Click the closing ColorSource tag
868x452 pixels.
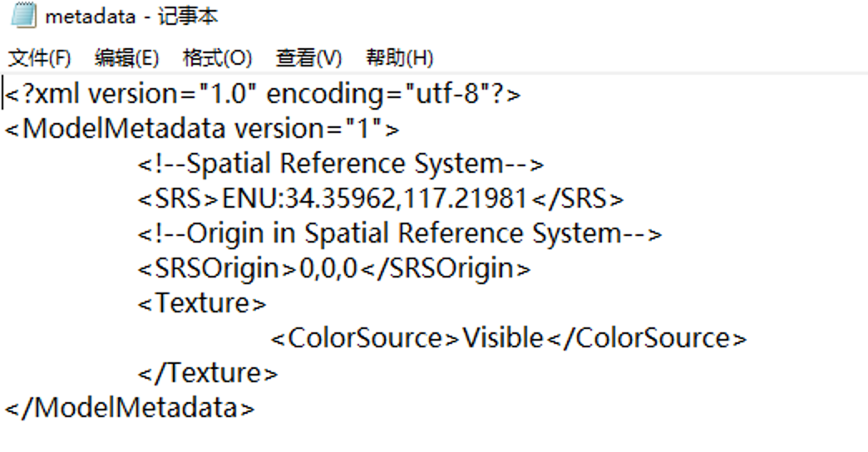pos(647,338)
